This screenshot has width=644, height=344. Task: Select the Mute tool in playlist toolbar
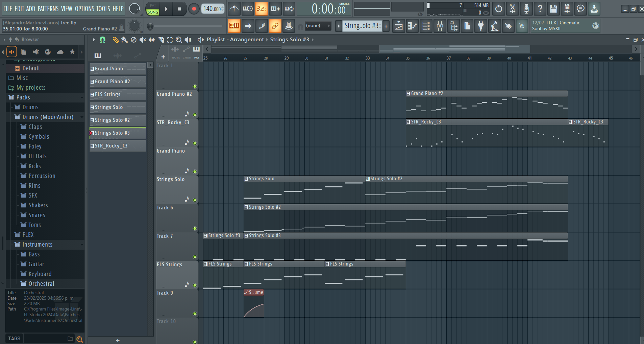pyautogui.click(x=143, y=40)
